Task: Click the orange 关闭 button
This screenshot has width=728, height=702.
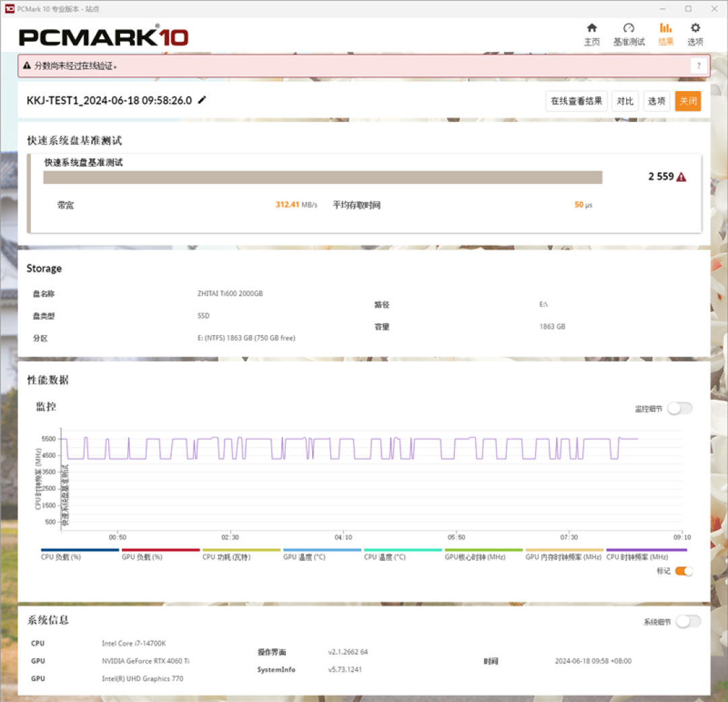Action: click(688, 101)
